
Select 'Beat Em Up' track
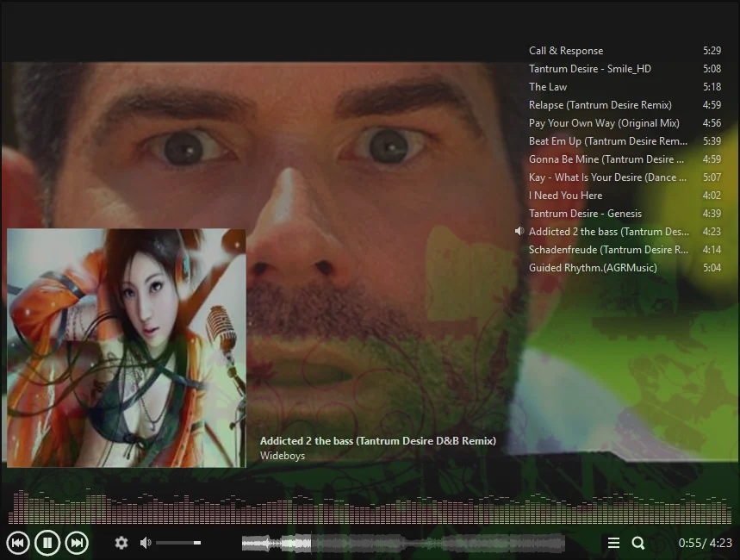(625, 141)
